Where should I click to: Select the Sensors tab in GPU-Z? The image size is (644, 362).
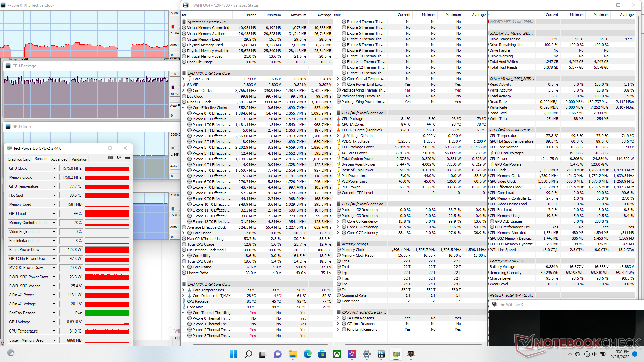coord(41,159)
